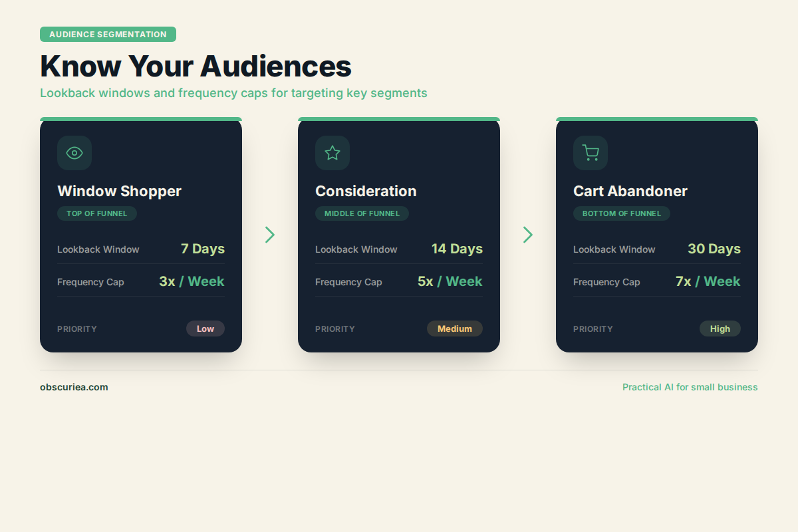Screen dimensions: 798x532
Task: Click PRIORITY label in Window Shopper card
Action: pyautogui.click(x=77, y=329)
